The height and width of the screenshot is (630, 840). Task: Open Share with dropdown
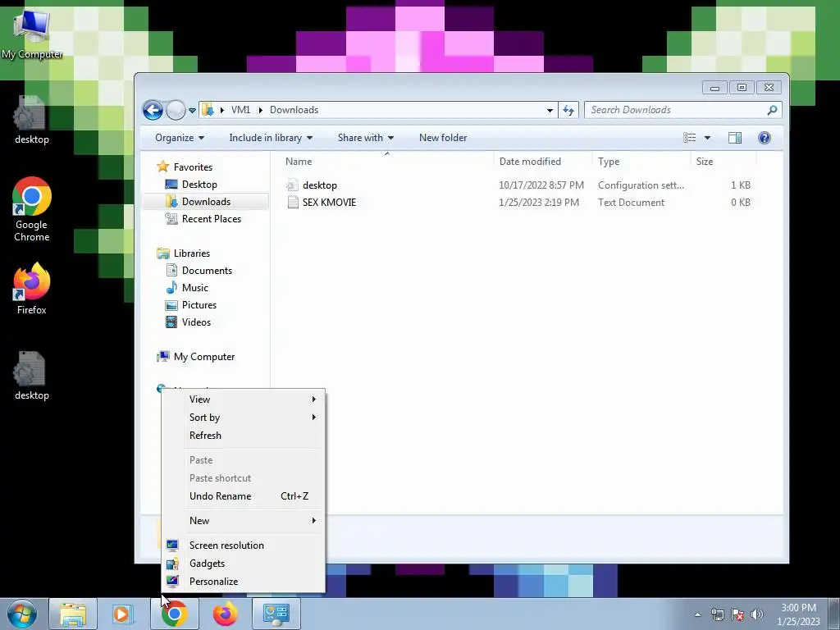click(x=365, y=138)
